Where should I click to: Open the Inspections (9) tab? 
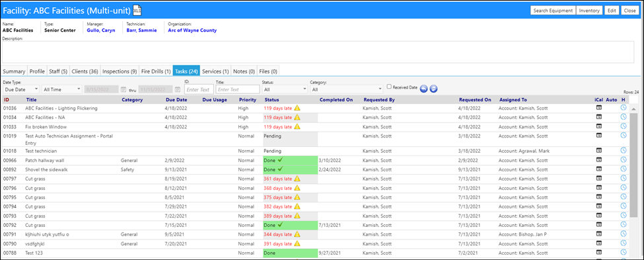[120, 71]
